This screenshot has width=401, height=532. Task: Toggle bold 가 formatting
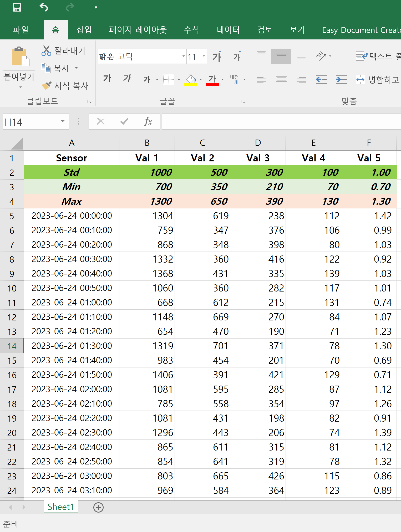coord(107,79)
